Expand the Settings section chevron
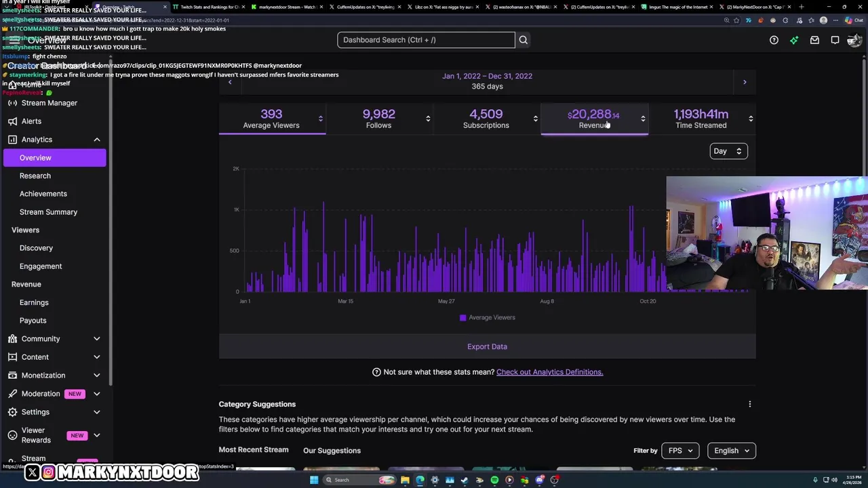Viewport: 868px width, 488px height. coord(96,412)
